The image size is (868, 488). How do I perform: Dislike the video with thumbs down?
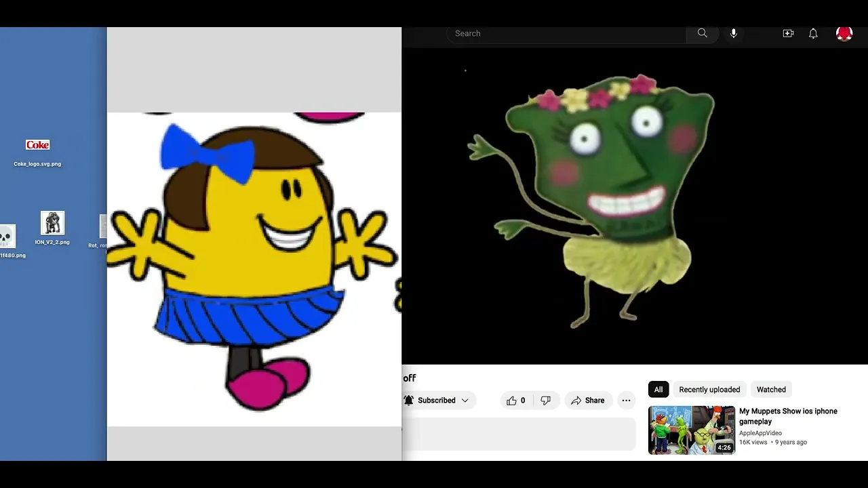546,401
